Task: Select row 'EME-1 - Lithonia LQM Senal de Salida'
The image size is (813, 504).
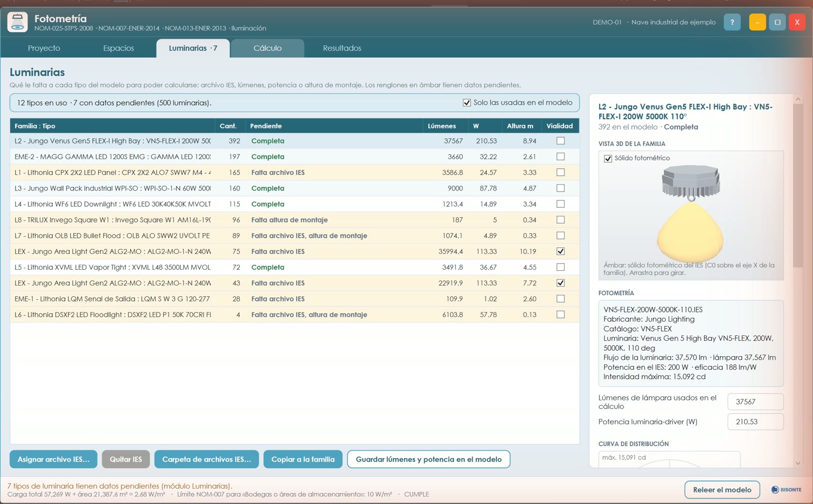Action: [x=295, y=299]
